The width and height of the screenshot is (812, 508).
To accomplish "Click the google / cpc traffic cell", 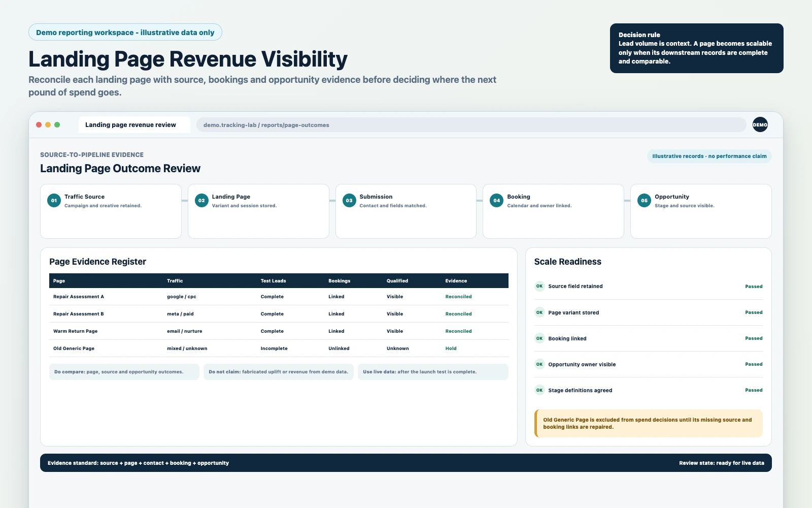I will click(181, 297).
